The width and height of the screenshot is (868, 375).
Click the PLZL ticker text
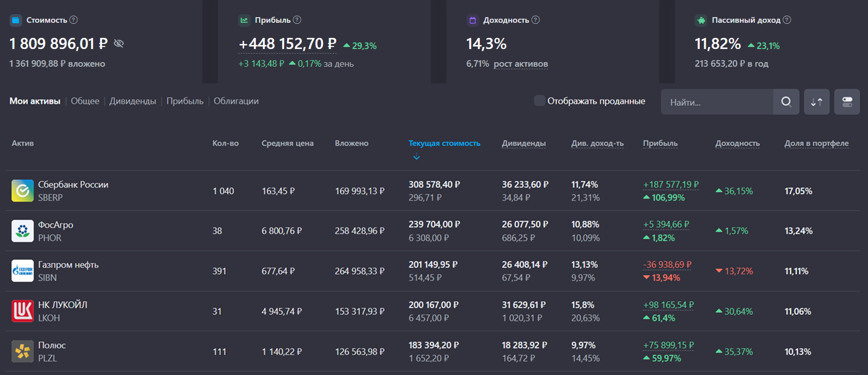click(x=48, y=358)
